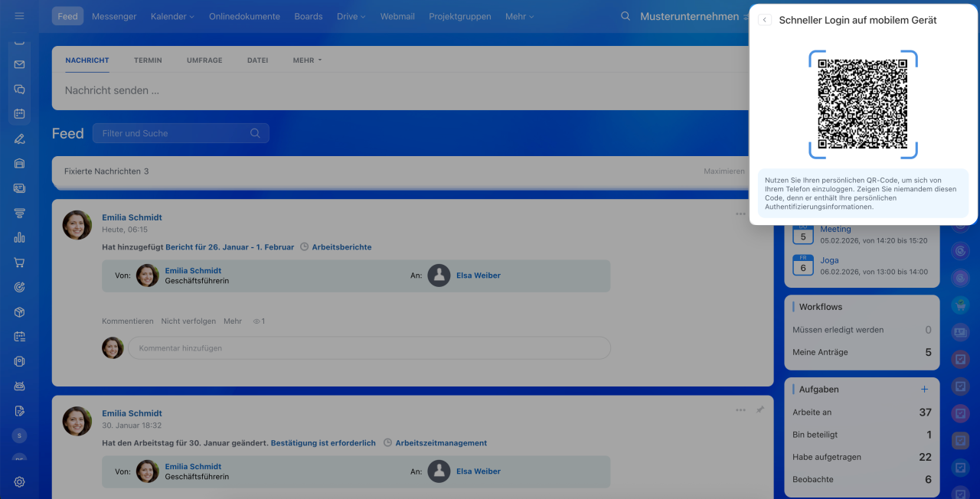
Task: Open the Arbeitszeitmanagement link
Action: pos(441,443)
